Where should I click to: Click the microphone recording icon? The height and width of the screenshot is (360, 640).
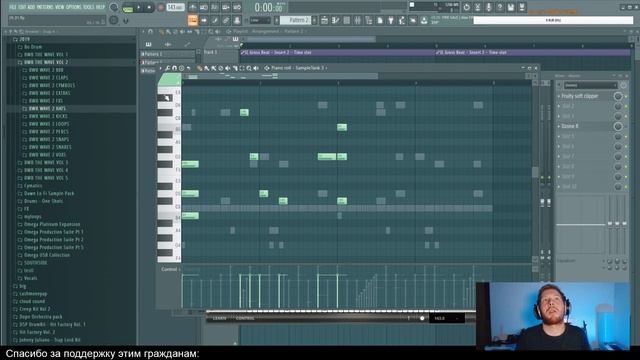coord(489,7)
